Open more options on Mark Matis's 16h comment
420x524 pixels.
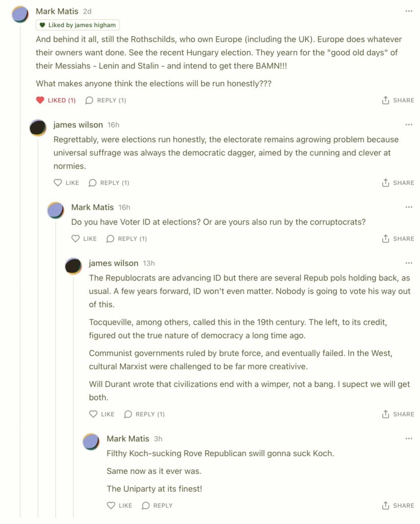tap(408, 207)
